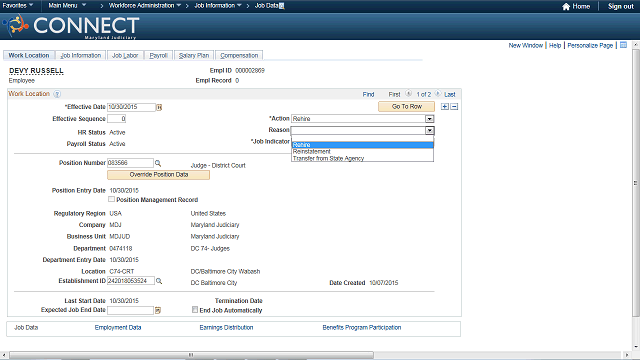This screenshot has width=640, height=360.
Task: Open the Compensation tab
Action: click(239, 56)
